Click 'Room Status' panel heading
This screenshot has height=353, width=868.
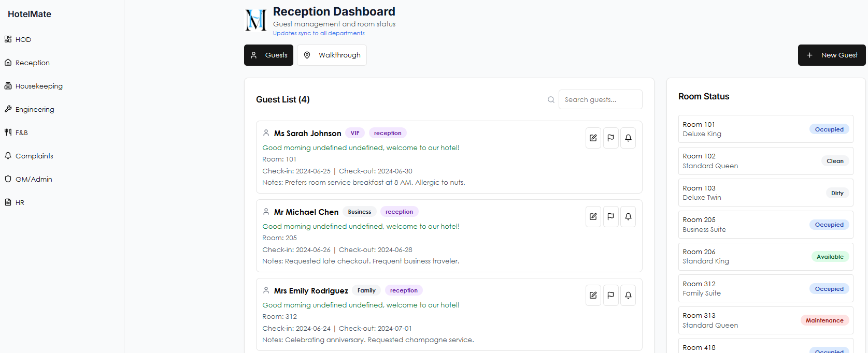tap(704, 96)
